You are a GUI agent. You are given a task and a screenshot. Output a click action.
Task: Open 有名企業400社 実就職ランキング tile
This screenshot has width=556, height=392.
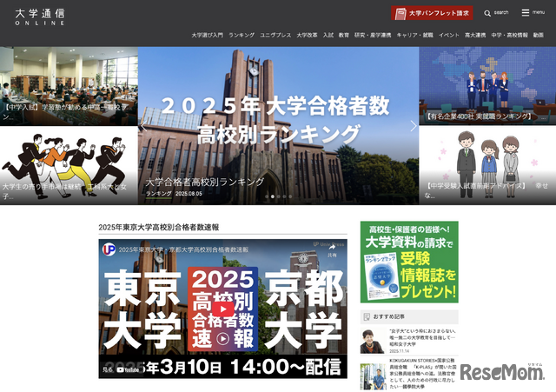(x=487, y=86)
